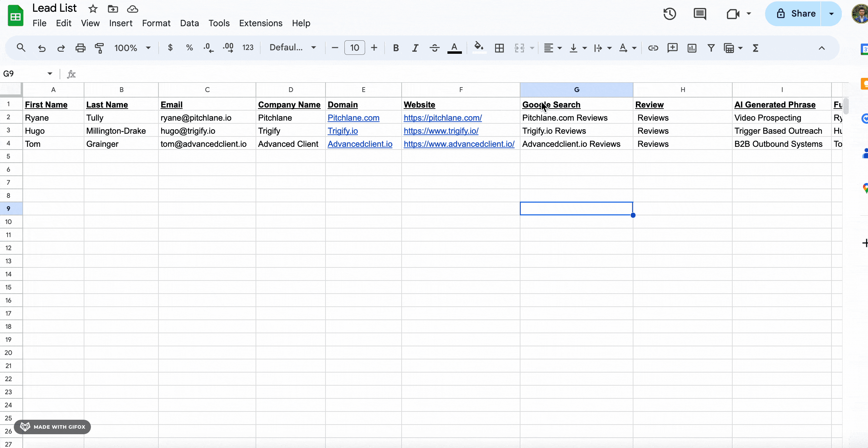The image size is (868, 448).
Task: Open the View menu
Action: click(90, 23)
